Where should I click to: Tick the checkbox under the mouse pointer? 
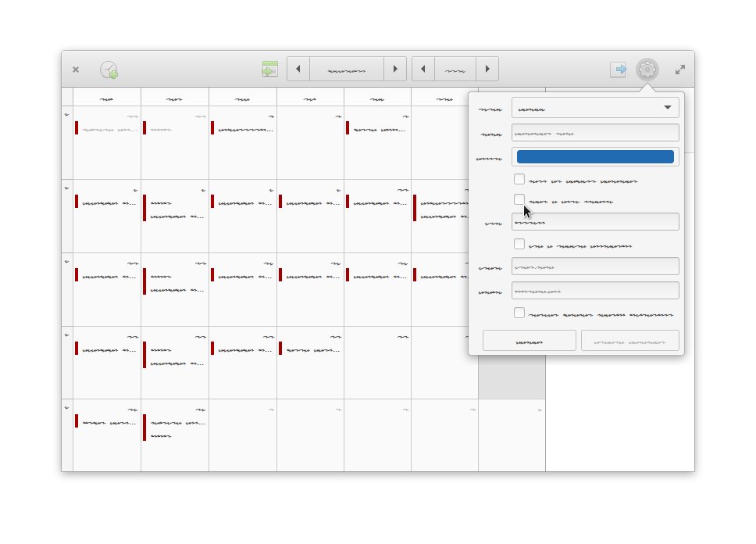click(519, 199)
